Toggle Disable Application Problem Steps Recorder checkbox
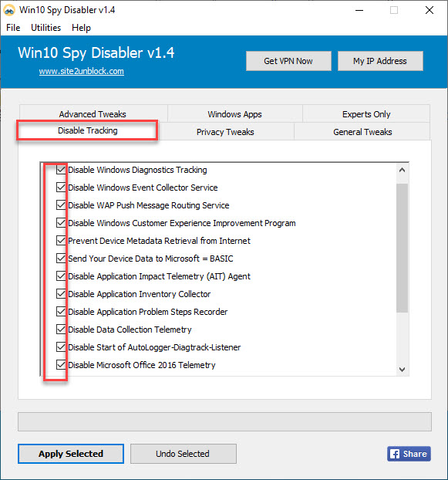 61,312
